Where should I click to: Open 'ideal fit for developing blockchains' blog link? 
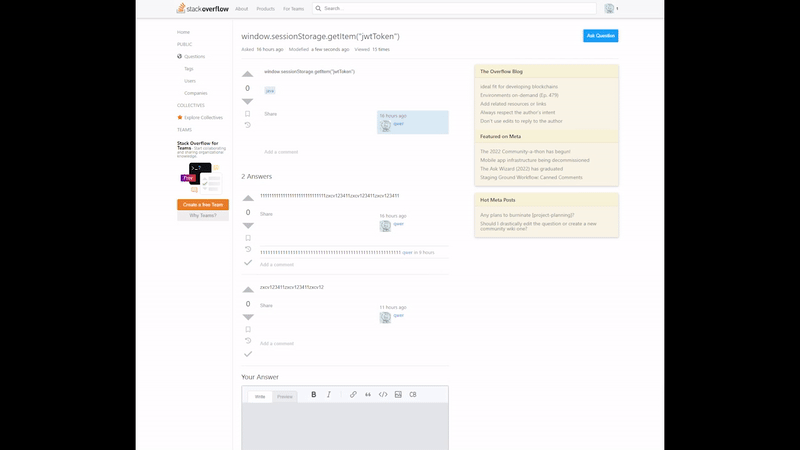point(519,87)
